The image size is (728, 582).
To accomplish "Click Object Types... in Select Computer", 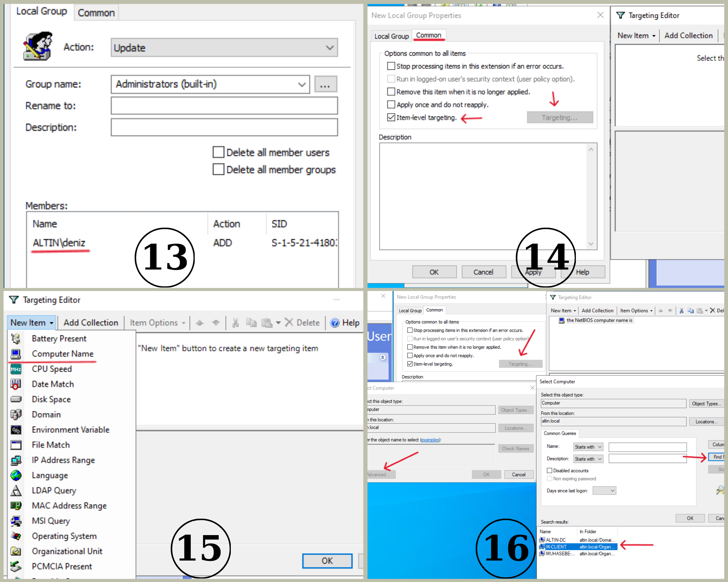I will click(706, 403).
